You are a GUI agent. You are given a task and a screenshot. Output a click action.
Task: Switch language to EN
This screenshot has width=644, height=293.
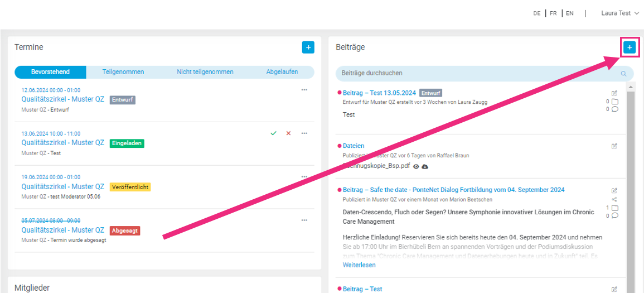pyautogui.click(x=570, y=13)
